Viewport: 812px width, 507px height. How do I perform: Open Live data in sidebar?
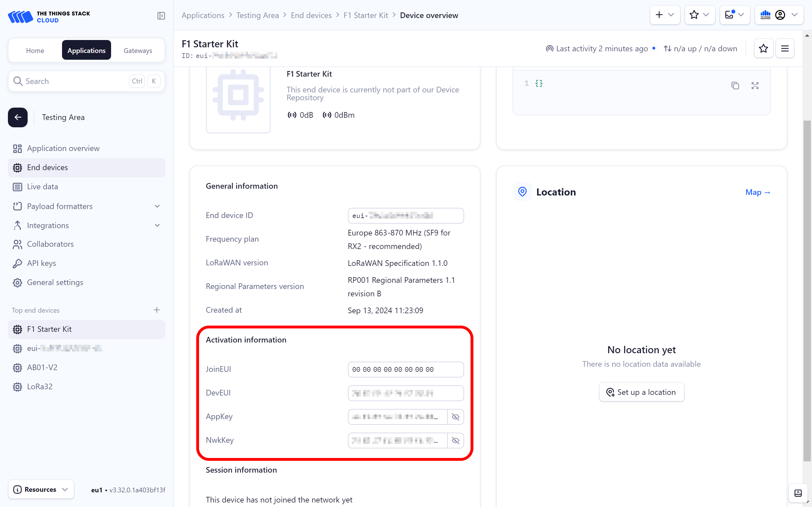pyautogui.click(x=42, y=187)
